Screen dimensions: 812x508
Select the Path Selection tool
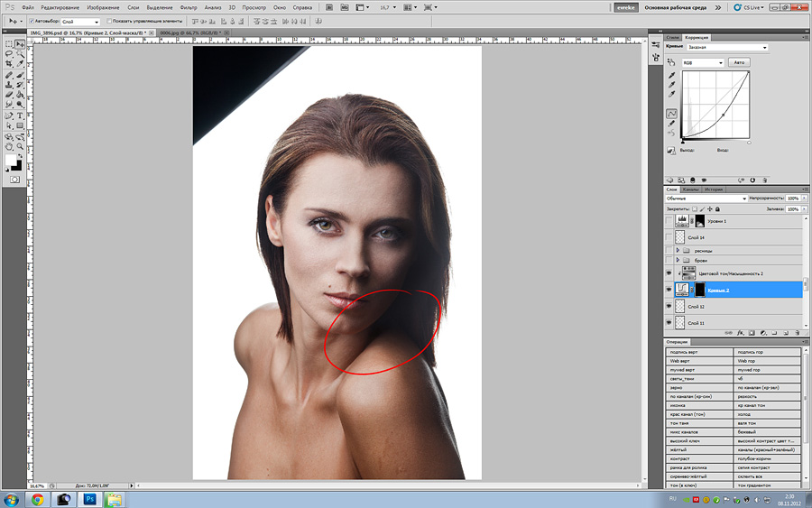[9, 125]
